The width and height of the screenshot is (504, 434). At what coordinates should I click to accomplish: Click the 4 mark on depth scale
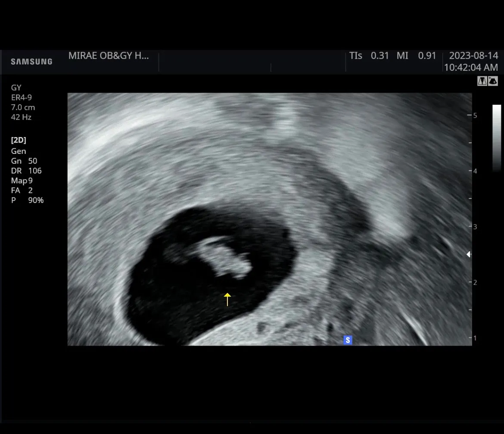tap(475, 171)
